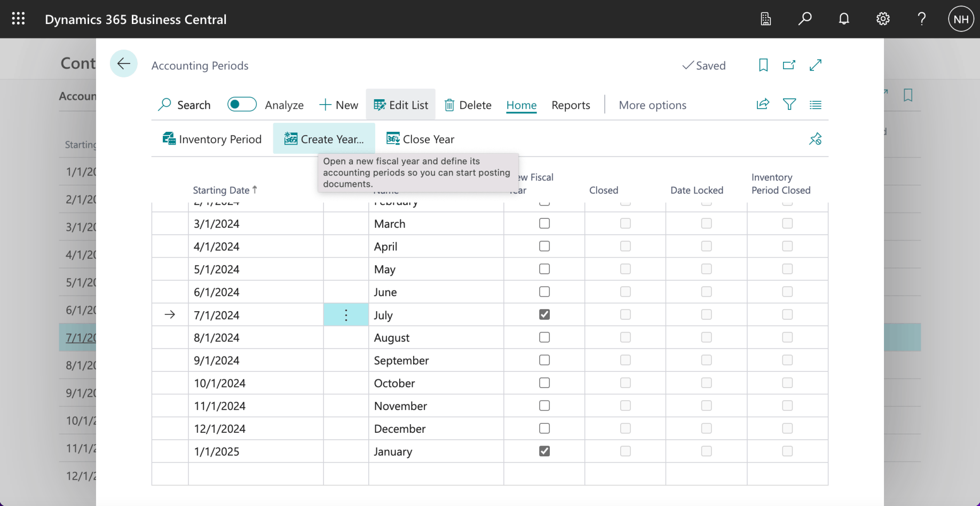
Task: Switch to the Reports tab
Action: tap(571, 105)
